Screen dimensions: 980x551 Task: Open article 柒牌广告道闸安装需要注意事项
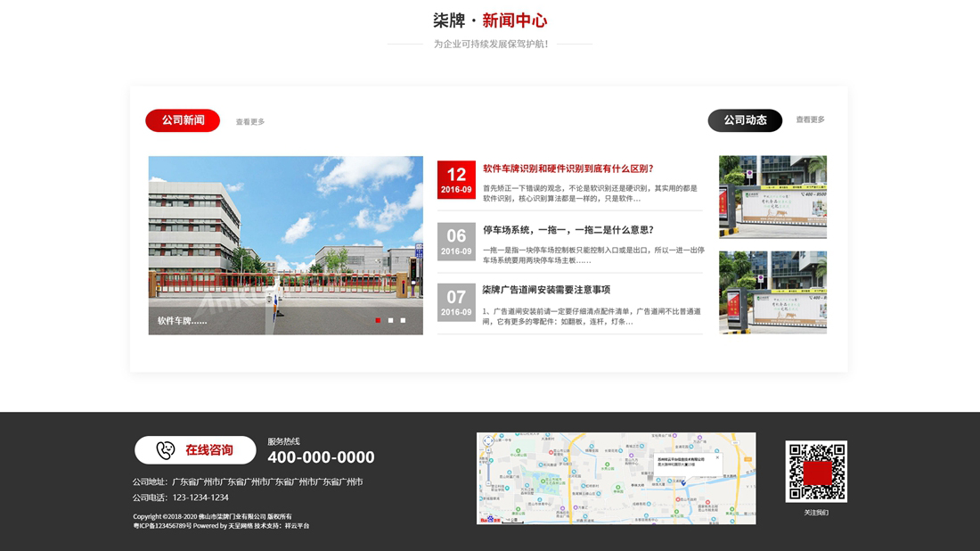point(546,290)
